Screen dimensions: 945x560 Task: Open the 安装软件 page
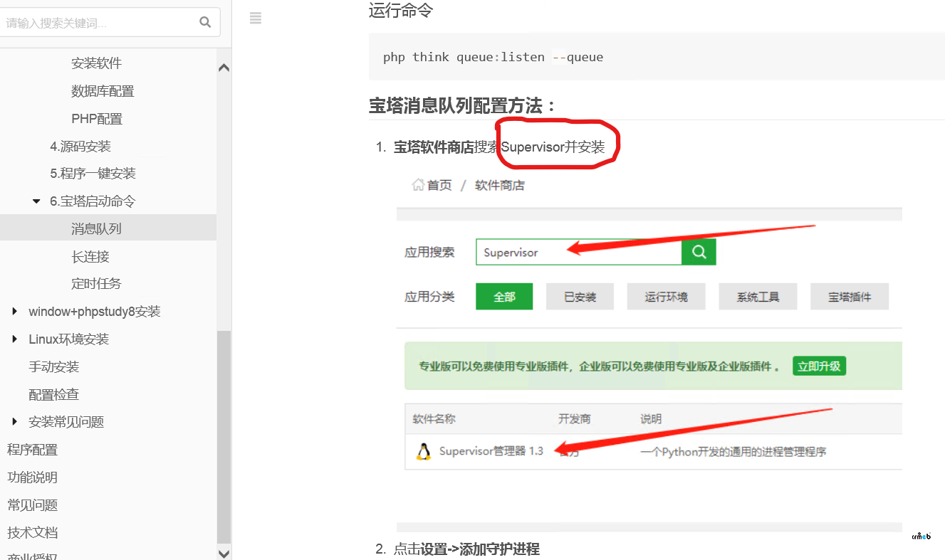[x=96, y=63]
